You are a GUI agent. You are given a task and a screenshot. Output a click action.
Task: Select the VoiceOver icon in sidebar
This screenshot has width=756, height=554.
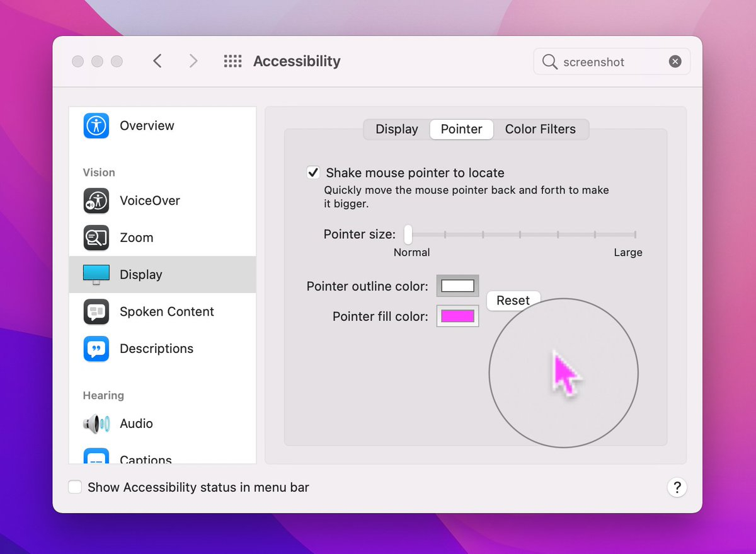point(96,201)
